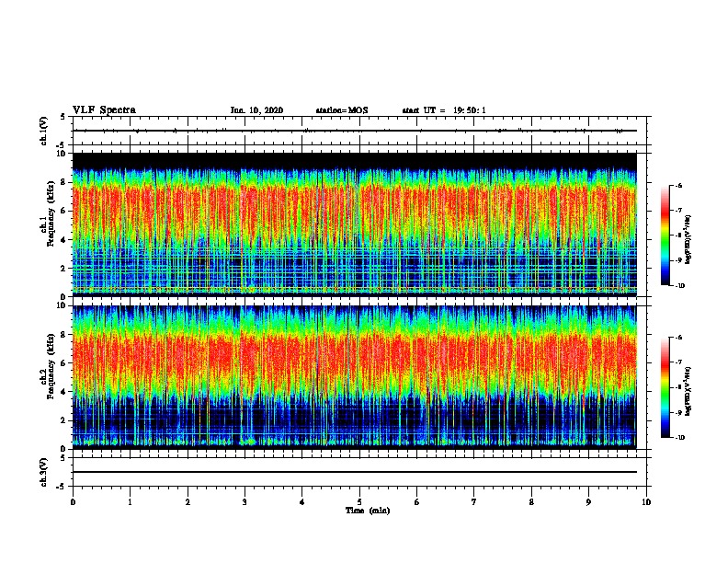Click the time axis tick label "3"

(245, 502)
